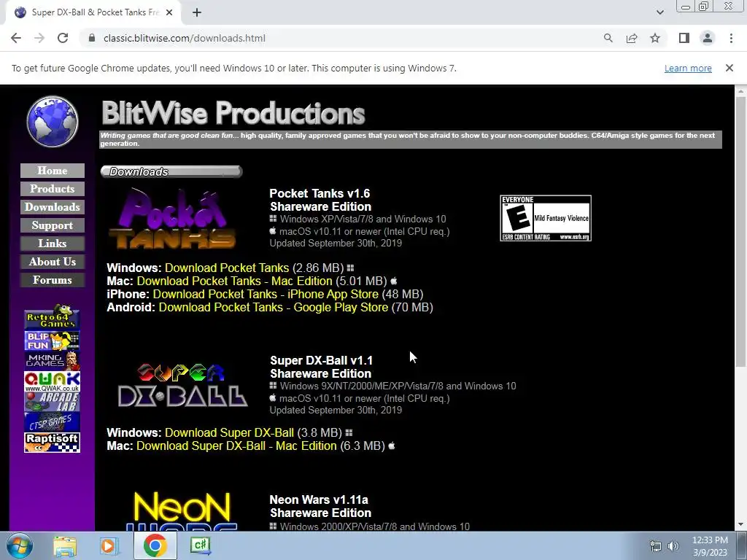
Task: Open the Links navigation item
Action: 53,244
